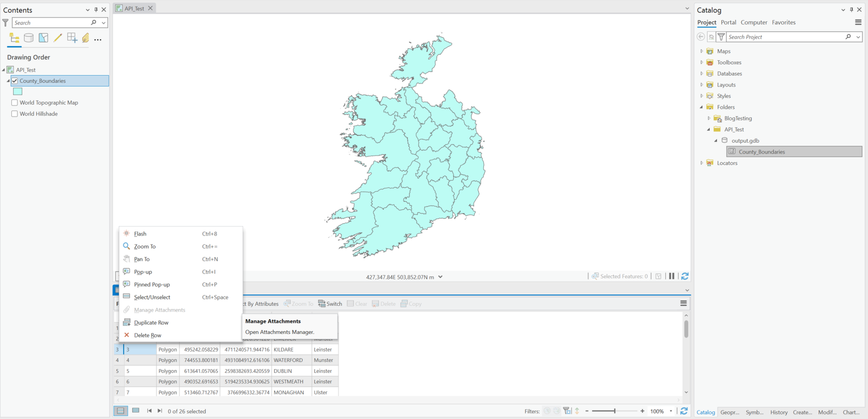Go to last table record icon
Viewport: 868px width, 419px height.
click(159, 411)
